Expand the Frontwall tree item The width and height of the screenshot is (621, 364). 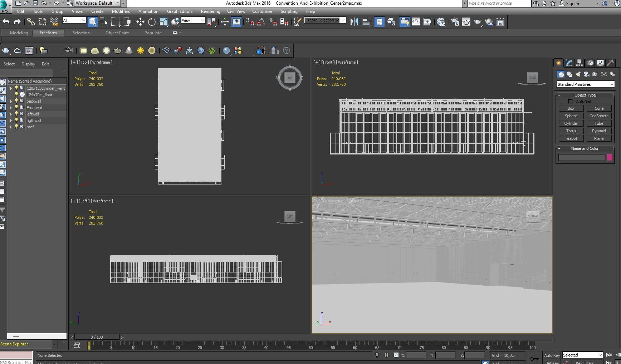point(11,108)
